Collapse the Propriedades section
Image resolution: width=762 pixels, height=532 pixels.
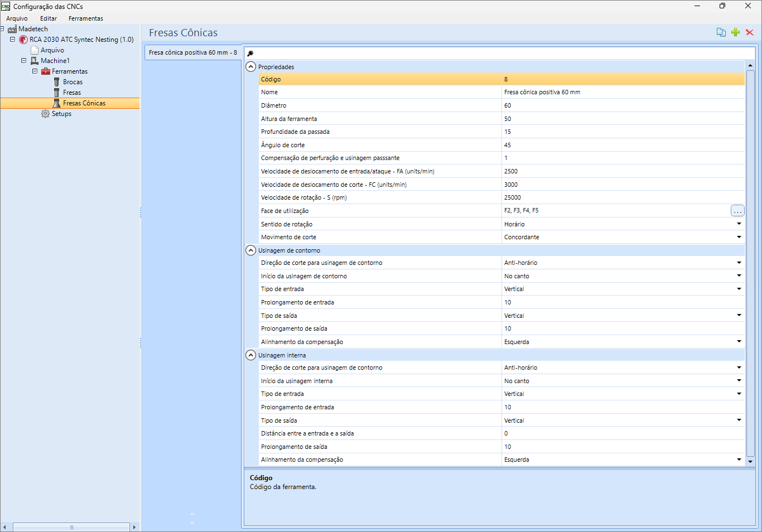click(251, 66)
